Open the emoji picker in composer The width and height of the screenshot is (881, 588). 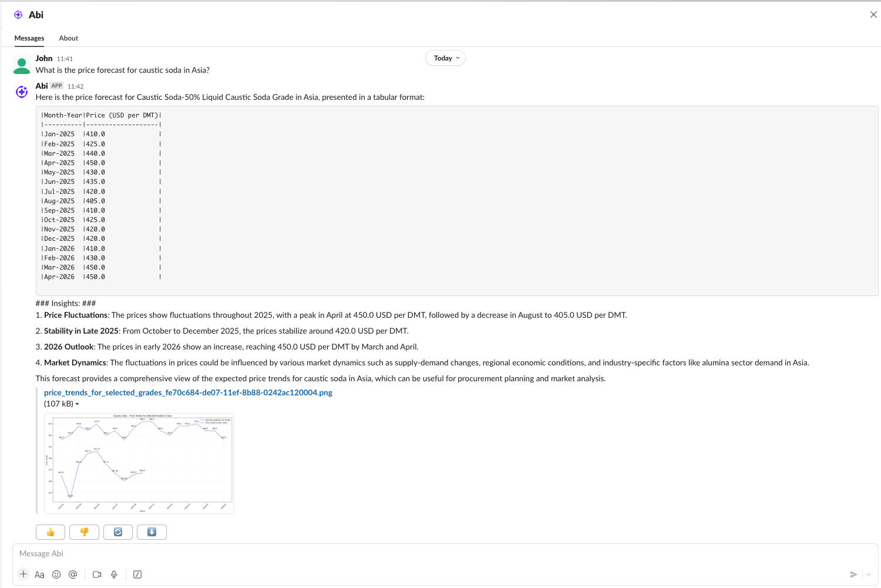pos(56,574)
